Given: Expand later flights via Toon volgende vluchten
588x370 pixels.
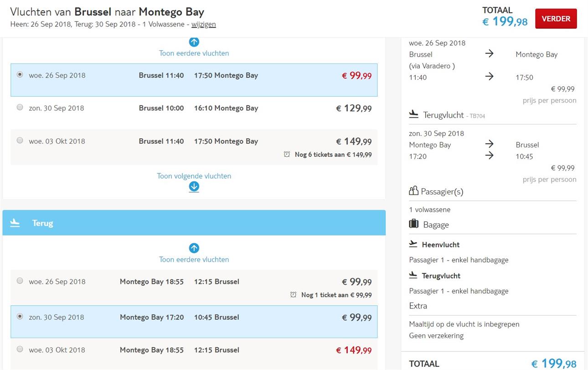Looking at the screenshot, I should [x=194, y=176].
